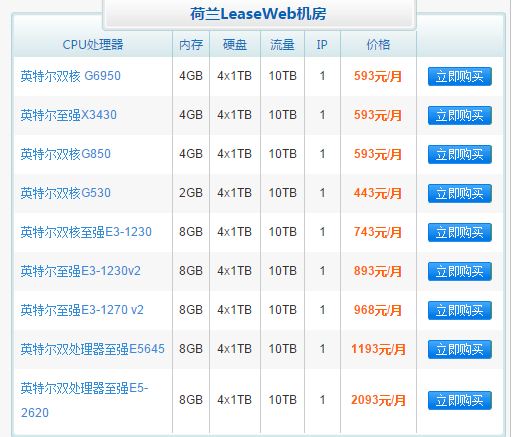Click 立即购买 for 英特尔双核G850
The height and width of the screenshot is (437, 512).
(x=460, y=154)
